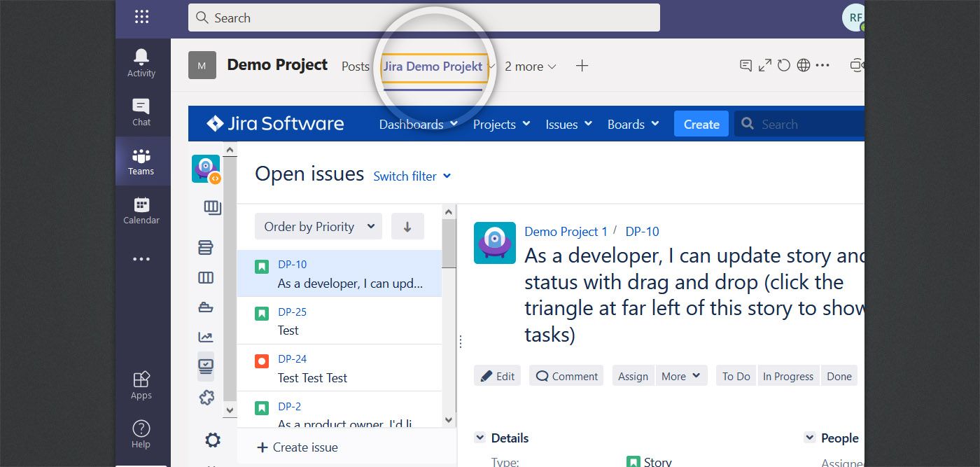
Task: Expand the 2 more tabs dropdown
Action: (x=530, y=67)
